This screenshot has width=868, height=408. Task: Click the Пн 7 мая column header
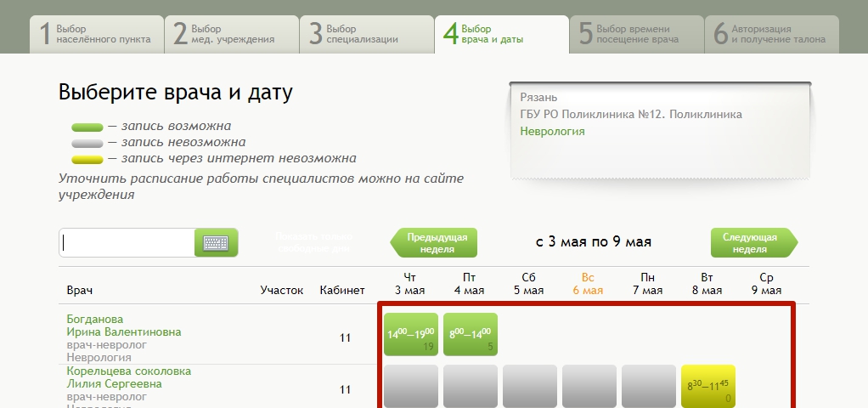click(648, 284)
